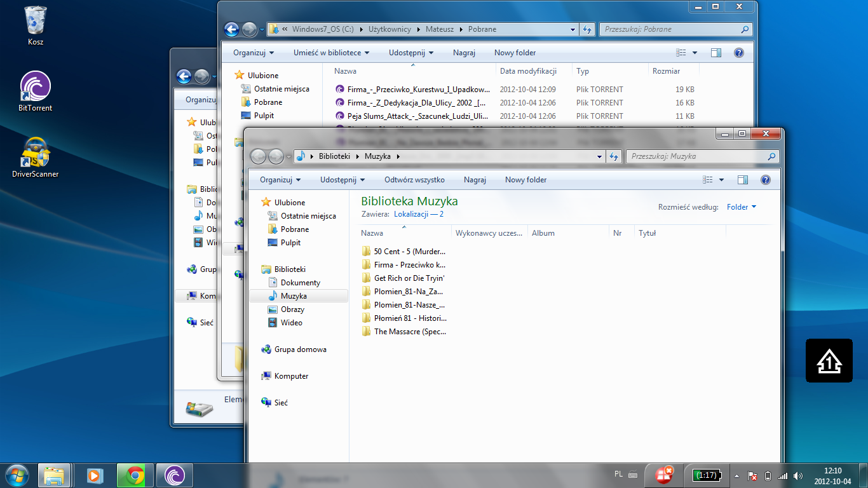The height and width of the screenshot is (488, 868).
Task: Select the Plomien_81-Nasze_... folder
Action: coord(404,305)
